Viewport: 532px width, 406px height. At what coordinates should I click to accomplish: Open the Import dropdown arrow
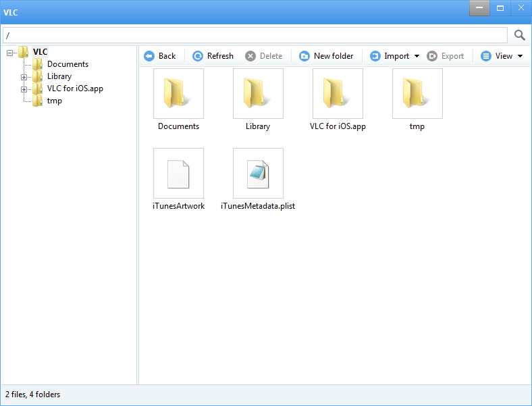(x=417, y=56)
